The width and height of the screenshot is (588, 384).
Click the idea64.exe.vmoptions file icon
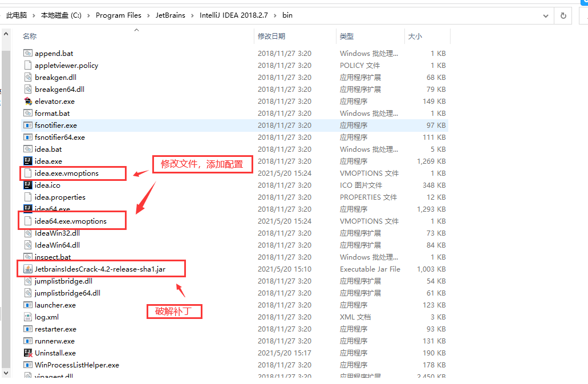[x=28, y=221]
